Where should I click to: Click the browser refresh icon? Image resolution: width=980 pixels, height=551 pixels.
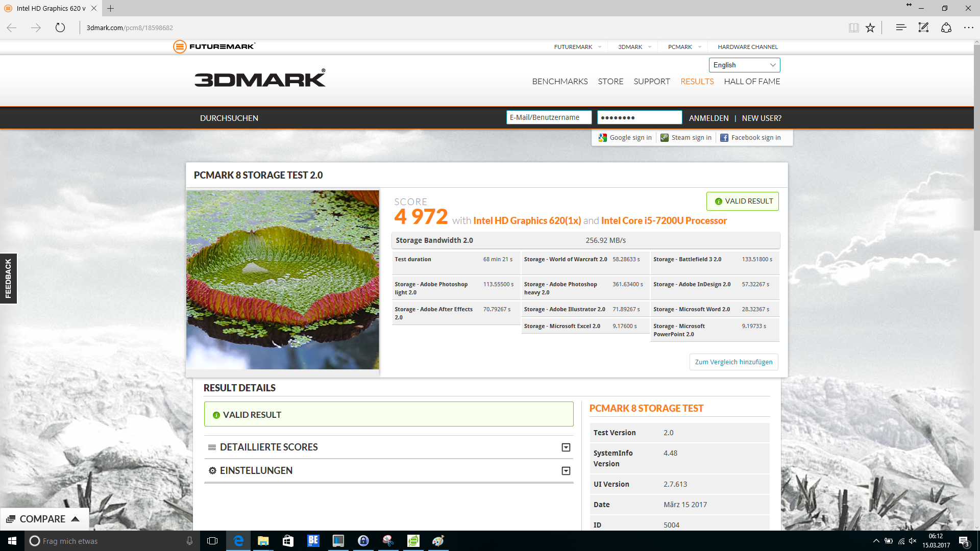click(x=60, y=28)
